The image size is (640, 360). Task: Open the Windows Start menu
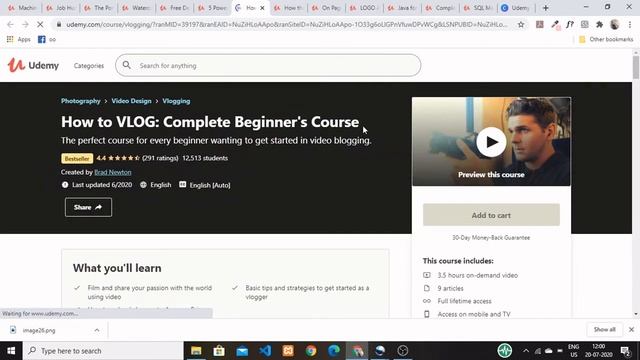point(11,351)
